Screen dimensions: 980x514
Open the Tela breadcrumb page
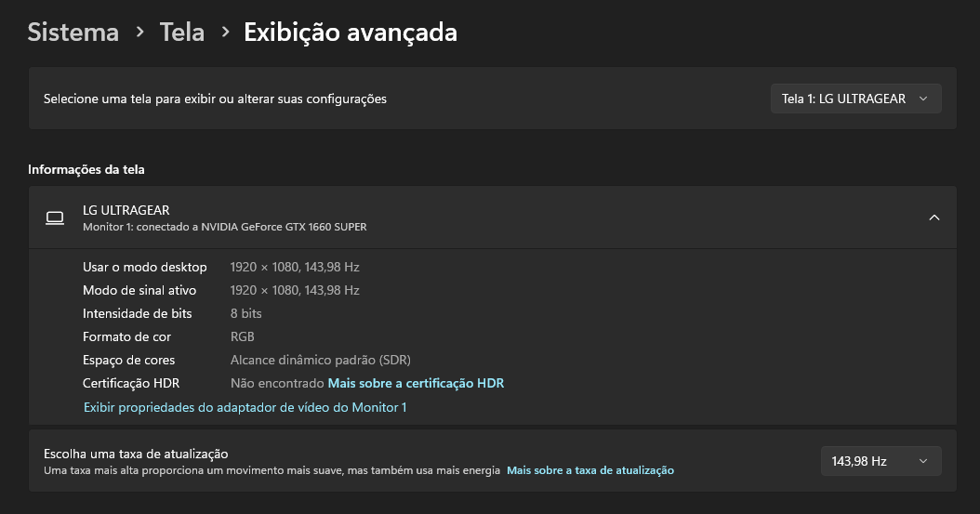tap(182, 32)
